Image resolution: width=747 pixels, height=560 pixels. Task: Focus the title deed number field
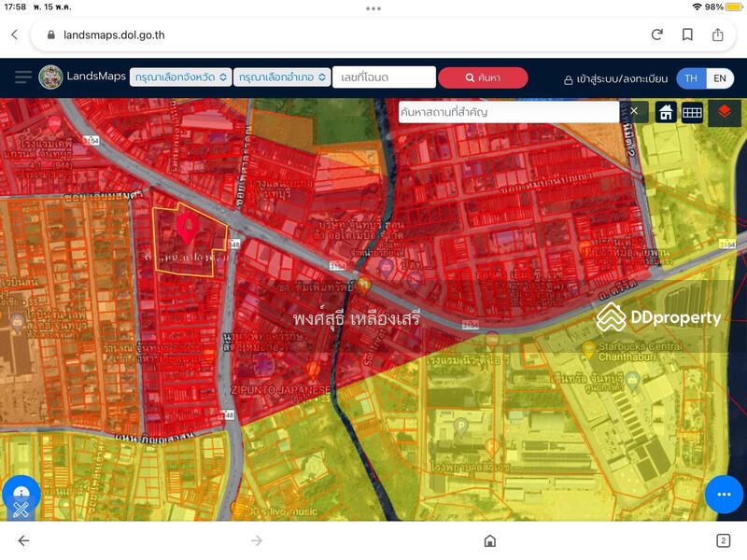pyautogui.click(x=383, y=77)
